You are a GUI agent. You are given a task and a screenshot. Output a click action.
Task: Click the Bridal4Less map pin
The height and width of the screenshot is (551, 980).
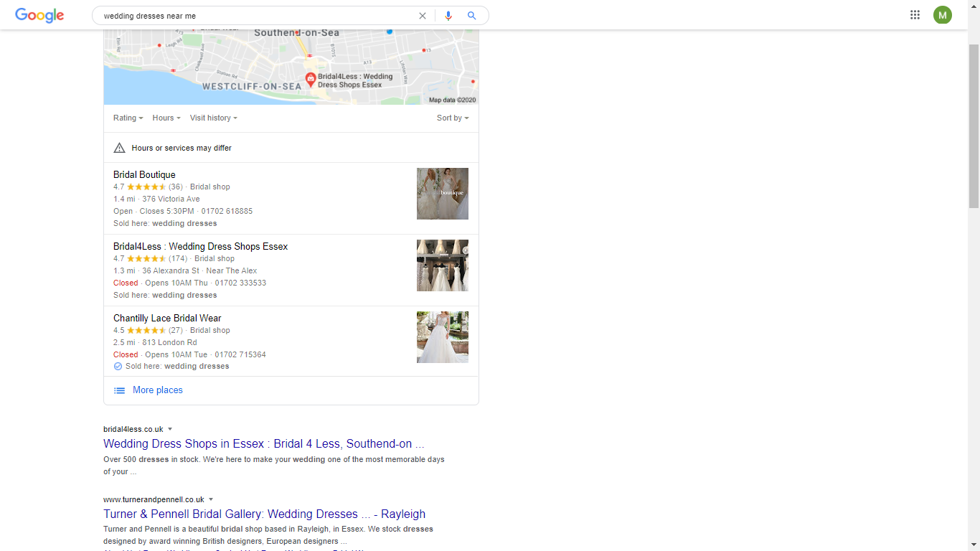pyautogui.click(x=311, y=80)
